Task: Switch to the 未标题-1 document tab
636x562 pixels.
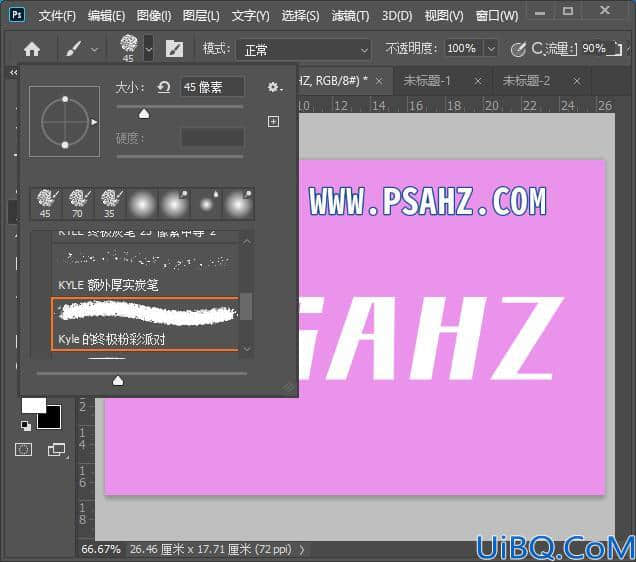Action: pyautogui.click(x=427, y=81)
